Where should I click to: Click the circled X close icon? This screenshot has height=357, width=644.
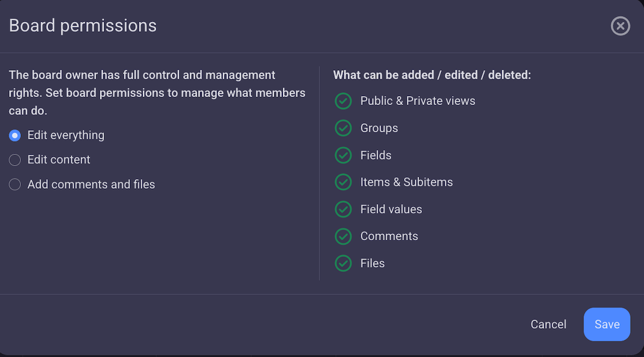pos(620,26)
